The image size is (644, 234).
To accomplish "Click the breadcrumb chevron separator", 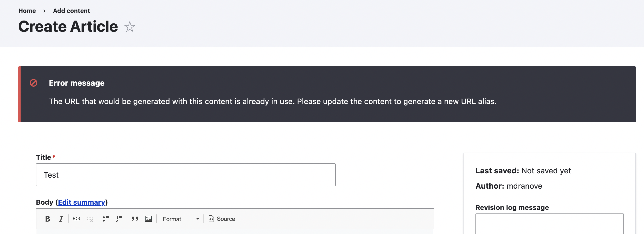I will tap(45, 11).
